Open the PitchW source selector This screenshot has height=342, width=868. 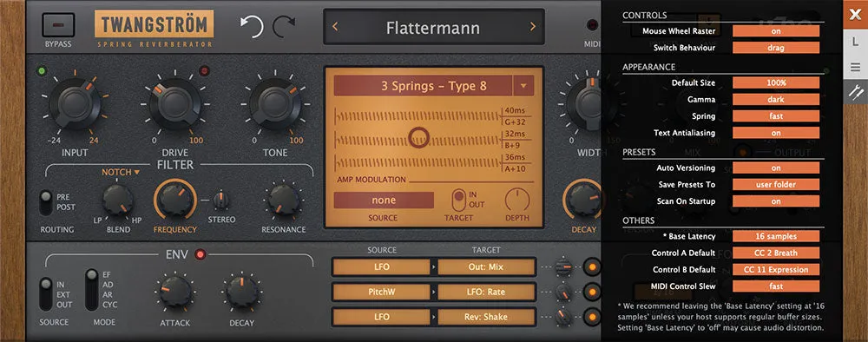[x=381, y=293]
